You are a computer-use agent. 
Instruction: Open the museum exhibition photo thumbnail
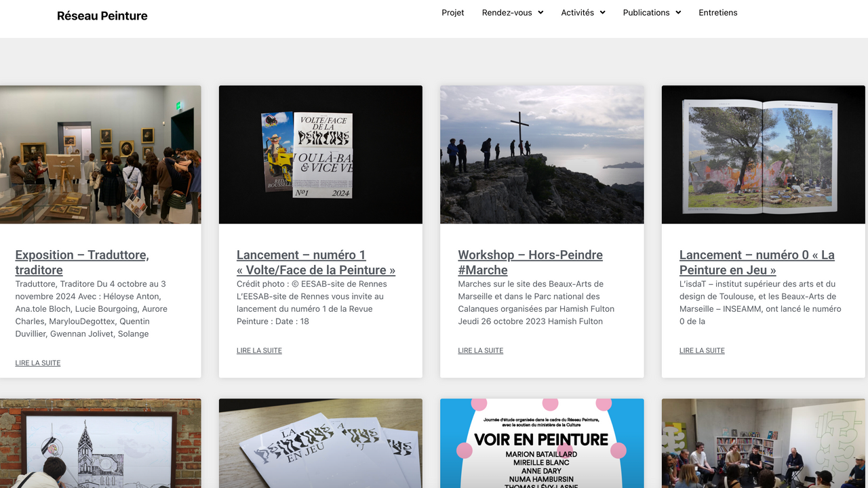(100, 155)
